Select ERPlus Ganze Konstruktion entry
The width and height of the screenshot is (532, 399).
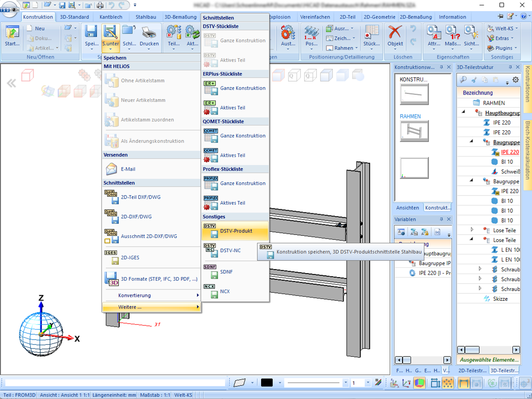(235, 88)
